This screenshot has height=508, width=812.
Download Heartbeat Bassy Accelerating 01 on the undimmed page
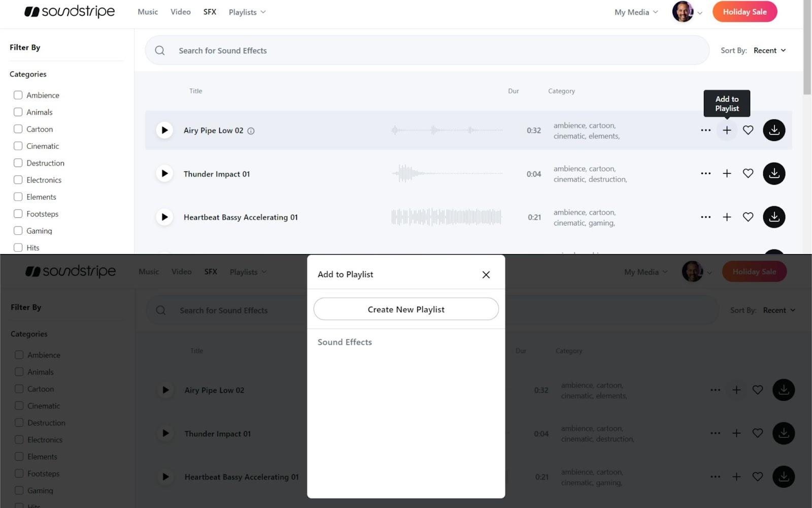[774, 217]
